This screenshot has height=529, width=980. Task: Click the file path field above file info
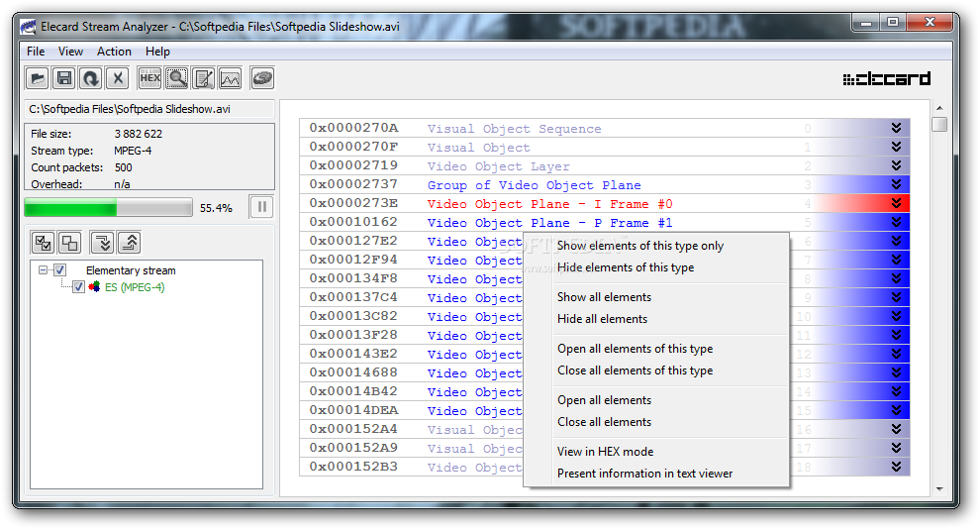(149, 109)
